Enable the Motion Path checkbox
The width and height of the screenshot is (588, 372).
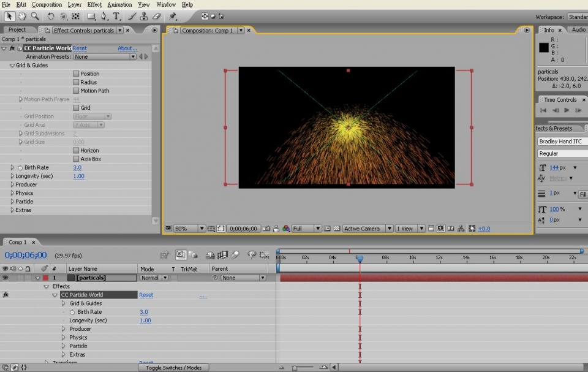point(76,91)
